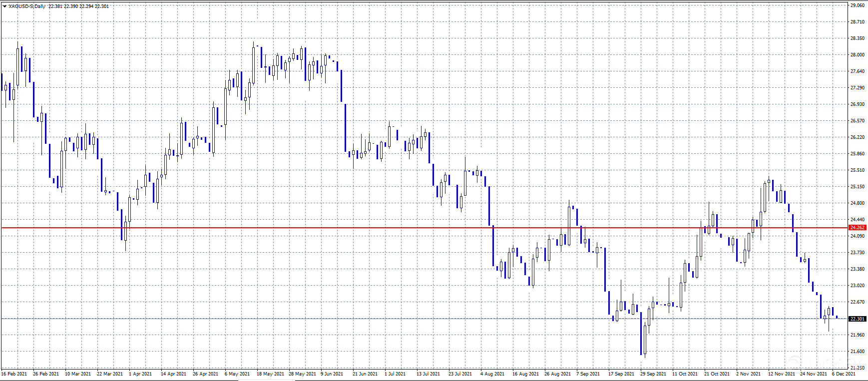Click the 1 Apr 2021 date label

pos(140,374)
